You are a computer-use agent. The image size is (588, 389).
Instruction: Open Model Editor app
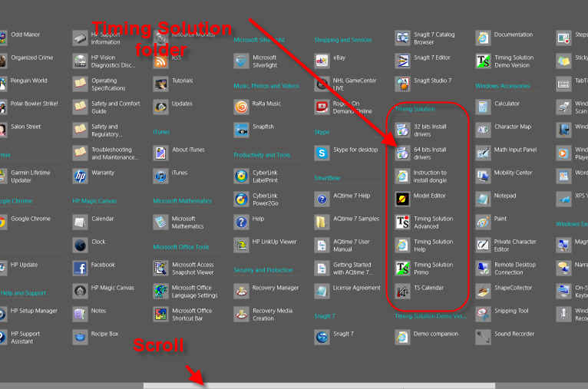click(x=403, y=199)
